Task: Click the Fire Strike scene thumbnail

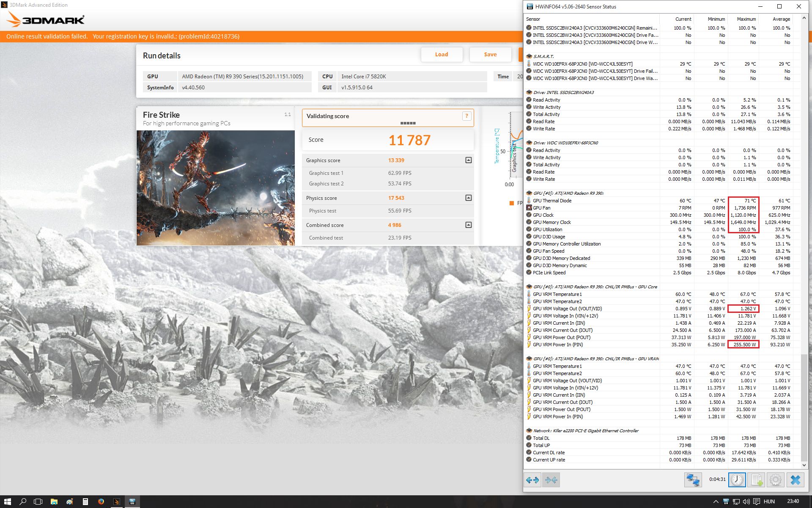Action: (216, 188)
